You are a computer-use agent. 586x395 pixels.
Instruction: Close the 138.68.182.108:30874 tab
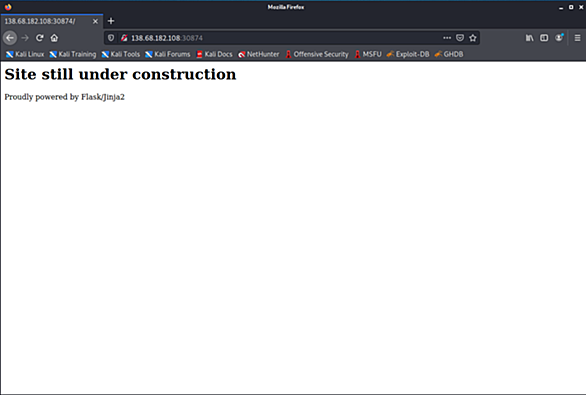(x=95, y=21)
